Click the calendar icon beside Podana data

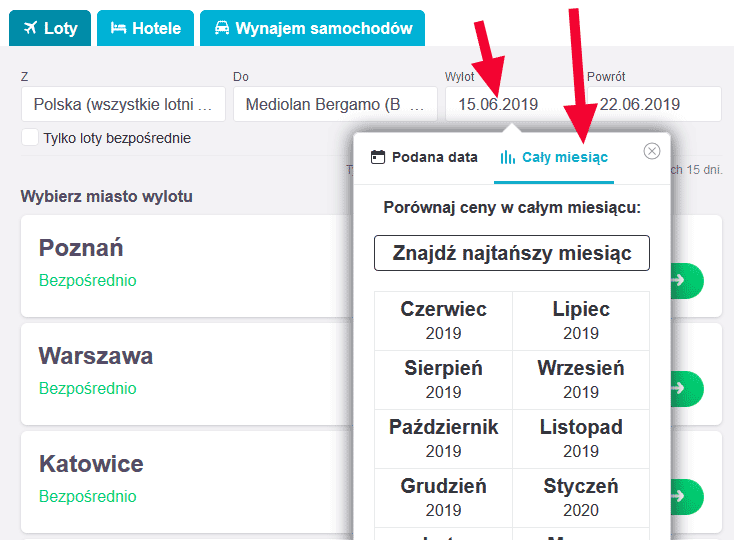point(378,157)
